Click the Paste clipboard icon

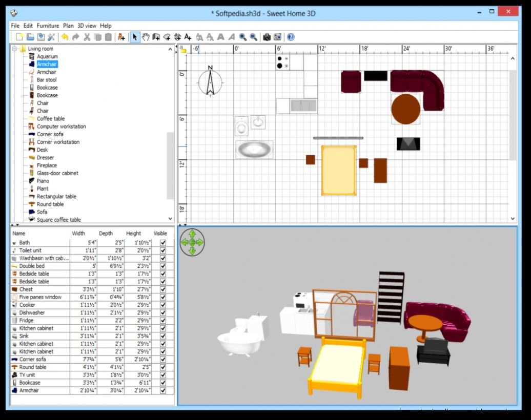pos(108,37)
